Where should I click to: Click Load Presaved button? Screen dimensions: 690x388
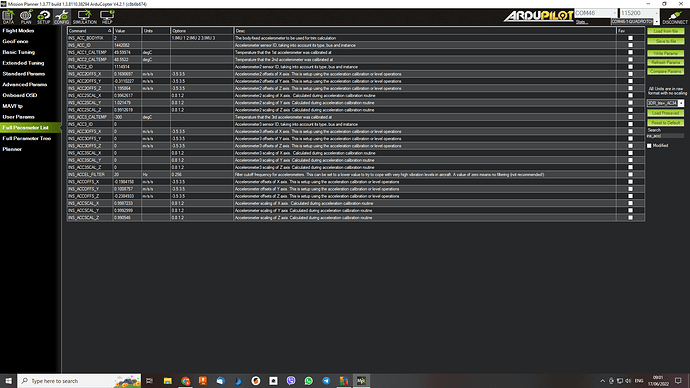click(665, 113)
